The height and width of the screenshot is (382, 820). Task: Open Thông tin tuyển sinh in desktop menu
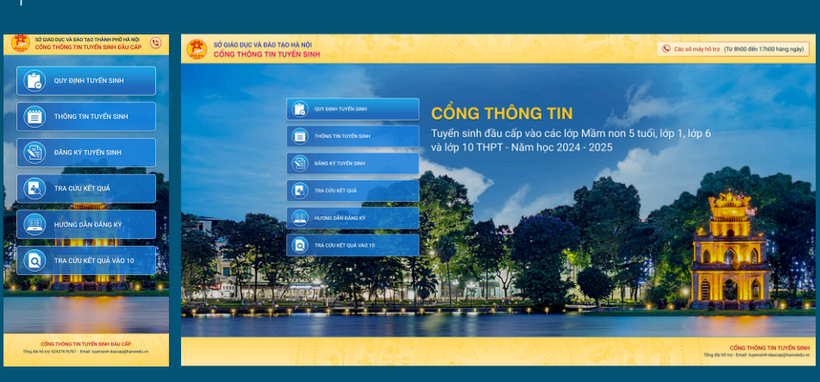tap(352, 136)
